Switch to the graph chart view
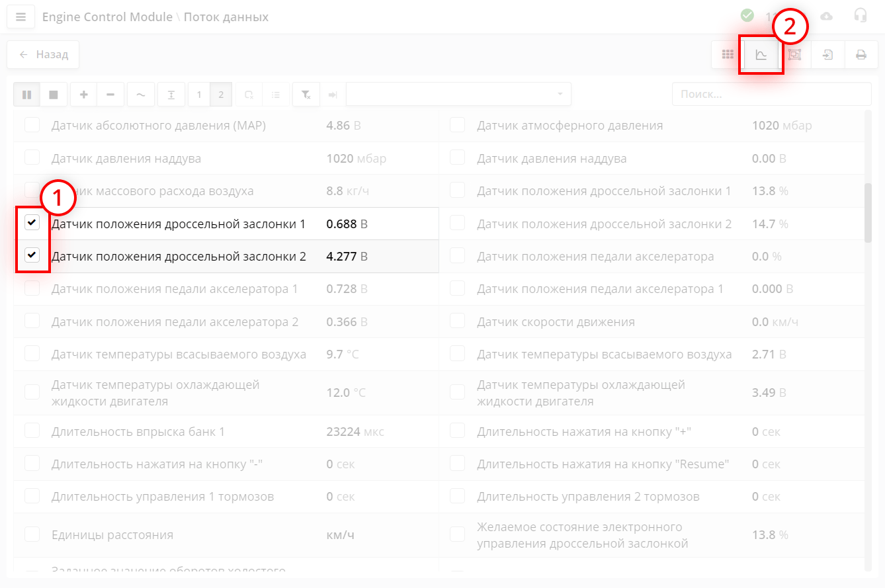This screenshot has width=885, height=588. [x=761, y=55]
